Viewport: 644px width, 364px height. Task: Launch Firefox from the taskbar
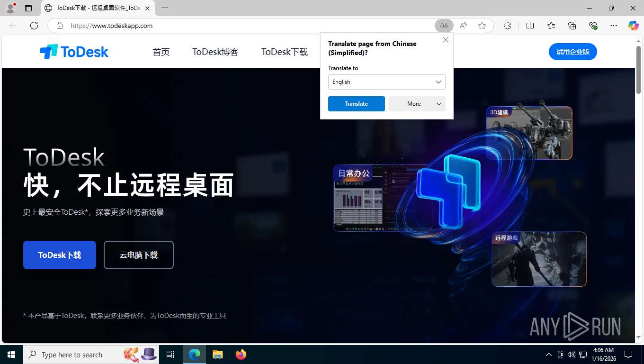(x=241, y=355)
